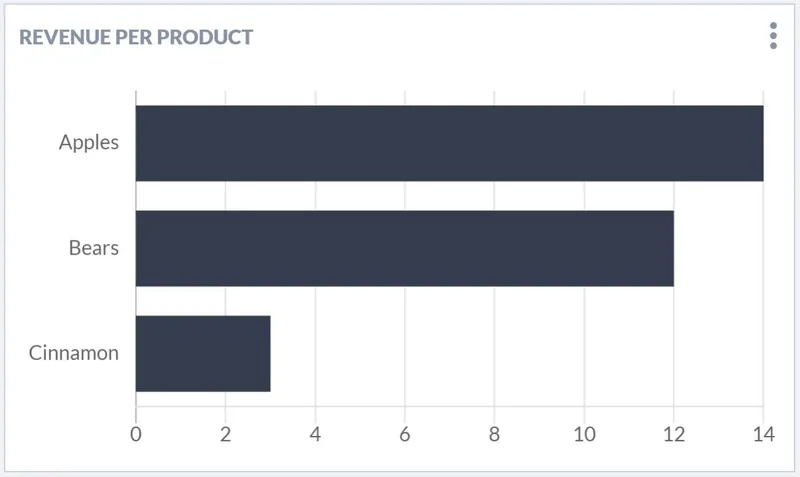800x477 pixels.
Task: Click the Apples bar in chart
Action: click(449, 143)
